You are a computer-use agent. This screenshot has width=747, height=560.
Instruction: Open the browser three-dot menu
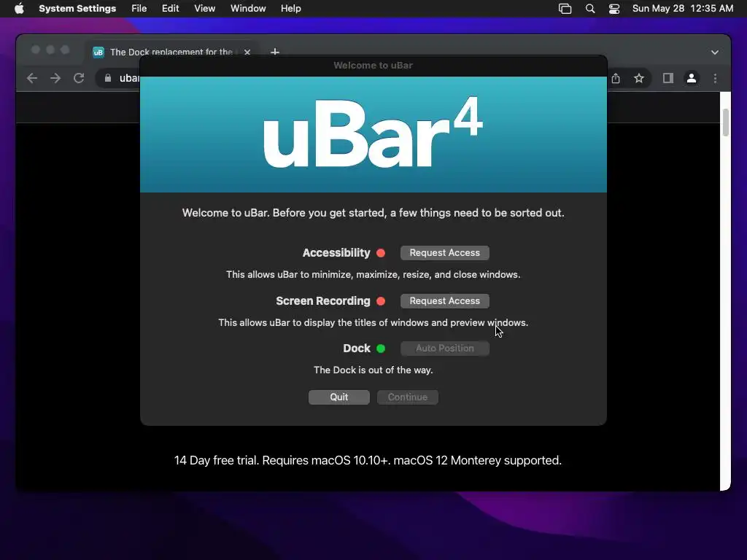point(715,78)
